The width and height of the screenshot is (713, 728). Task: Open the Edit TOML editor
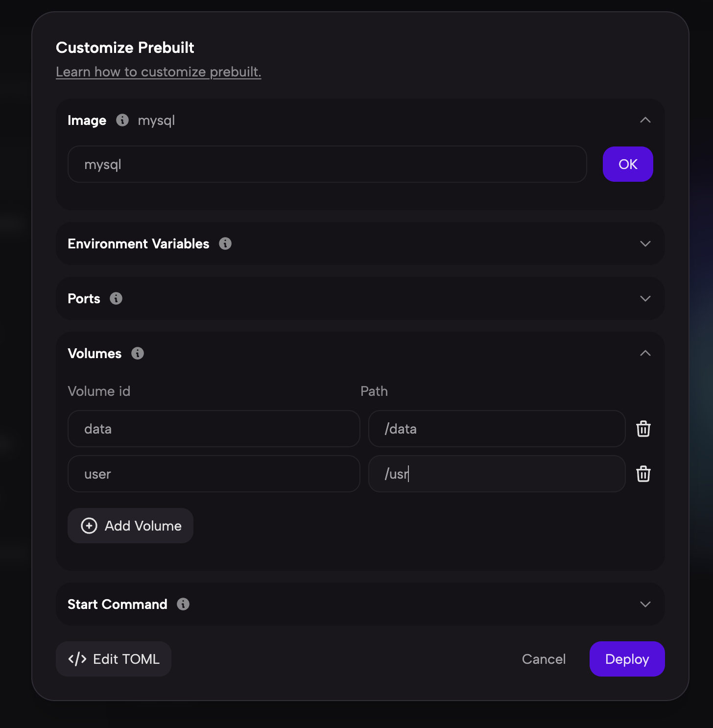(x=114, y=659)
